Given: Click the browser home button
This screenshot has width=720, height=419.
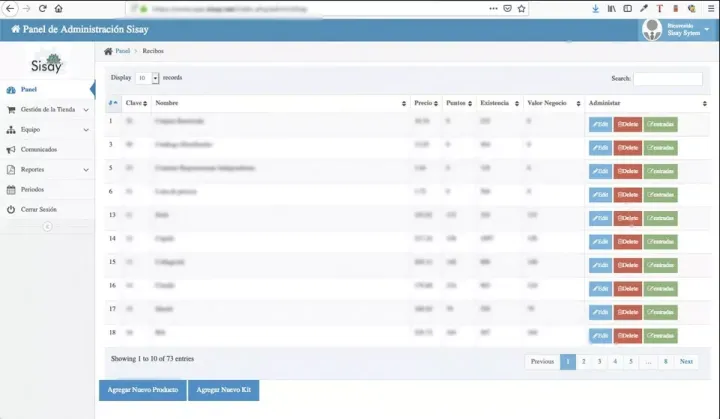Looking at the screenshot, I should pyautogui.click(x=59, y=8).
